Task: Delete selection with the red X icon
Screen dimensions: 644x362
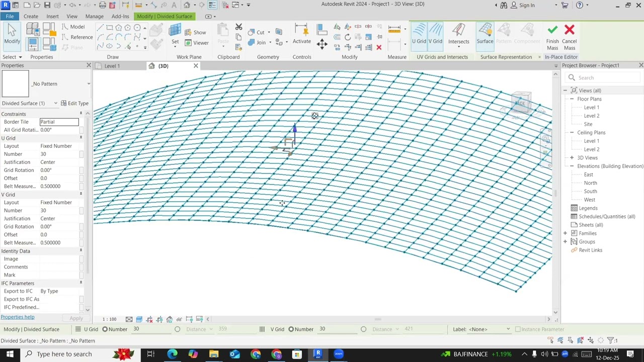Action: click(x=379, y=47)
